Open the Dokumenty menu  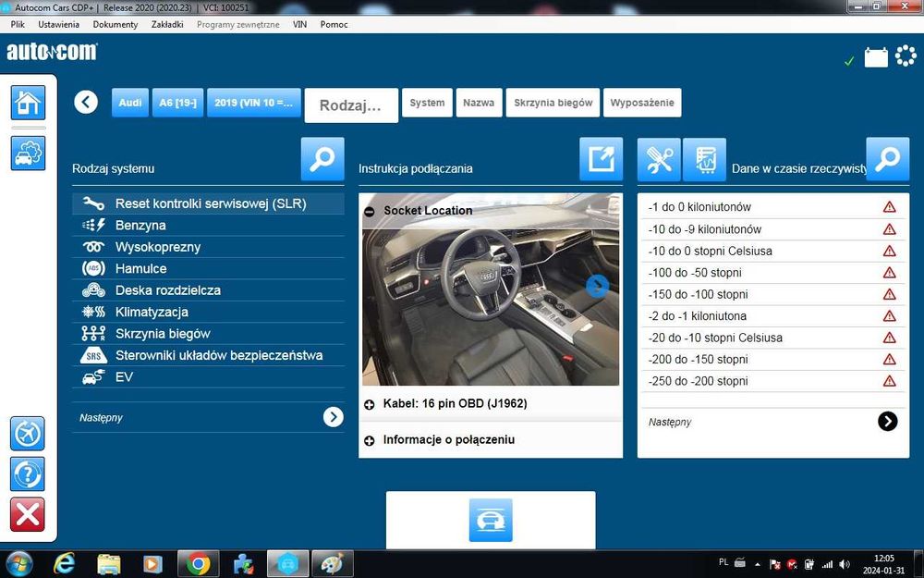(x=115, y=24)
